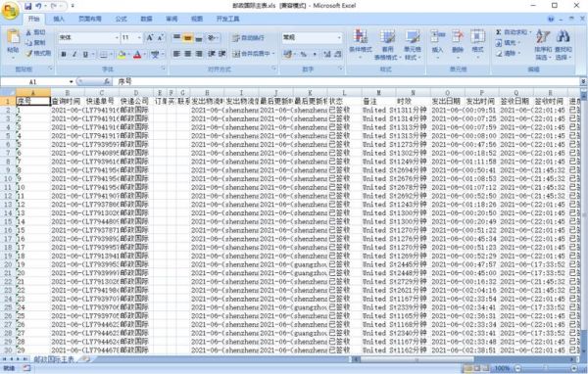The height and width of the screenshot is (374, 588).
Task: Open the number format dropdown
Action: tap(339, 37)
